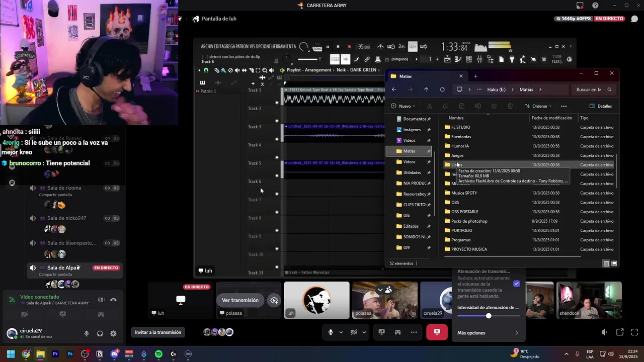
Task: Toggle microphone in the bottom call controls
Action: pyautogui.click(x=331, y=332)
